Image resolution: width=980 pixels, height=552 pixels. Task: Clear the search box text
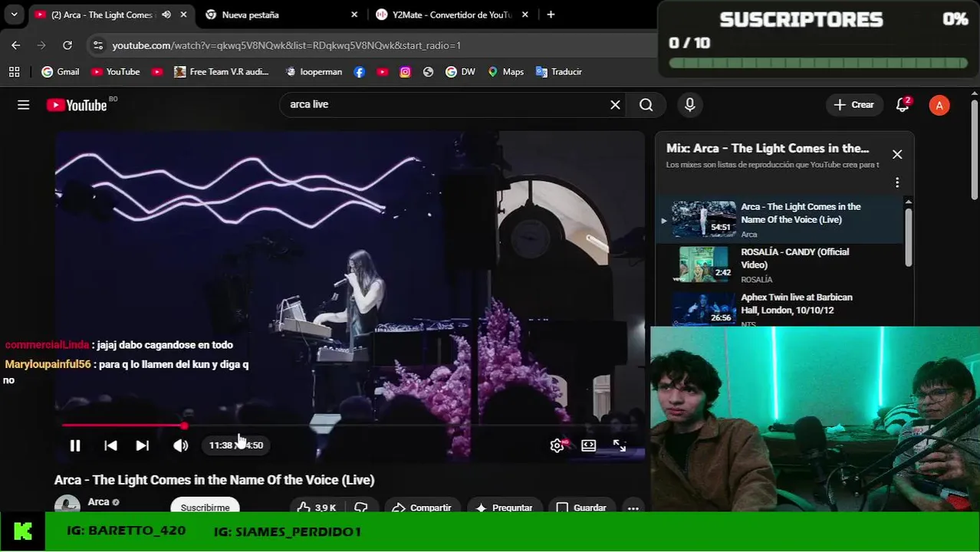[x=615, y=105]
